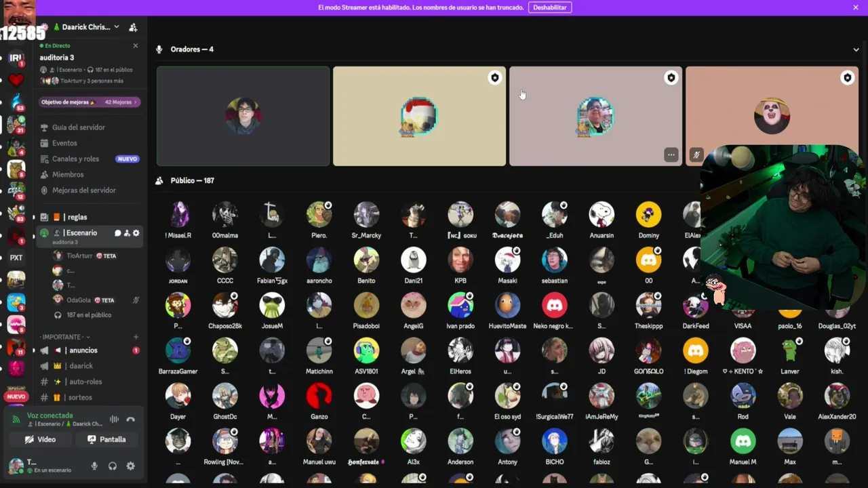
Task: Click plus icon next to IMPORTANTE category
Action: click(x=136, y=337)
